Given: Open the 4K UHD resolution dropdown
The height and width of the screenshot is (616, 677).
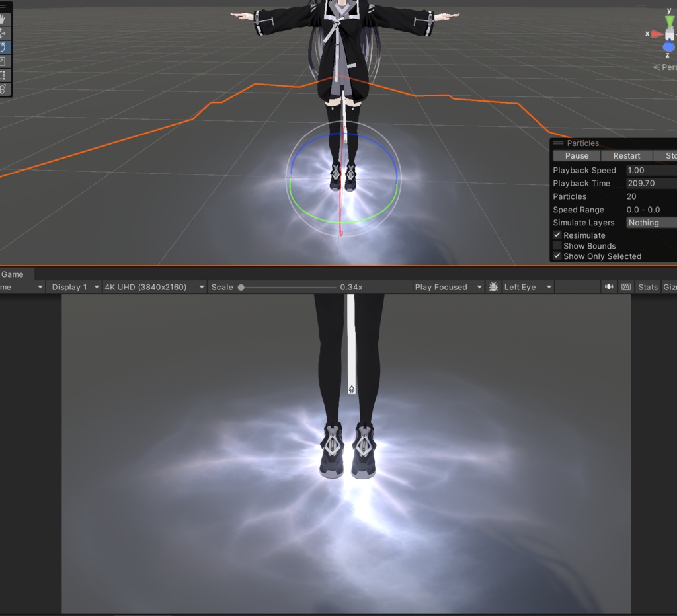Looking at the screenshot, I should pyautogui.click(x=153, y=287).
